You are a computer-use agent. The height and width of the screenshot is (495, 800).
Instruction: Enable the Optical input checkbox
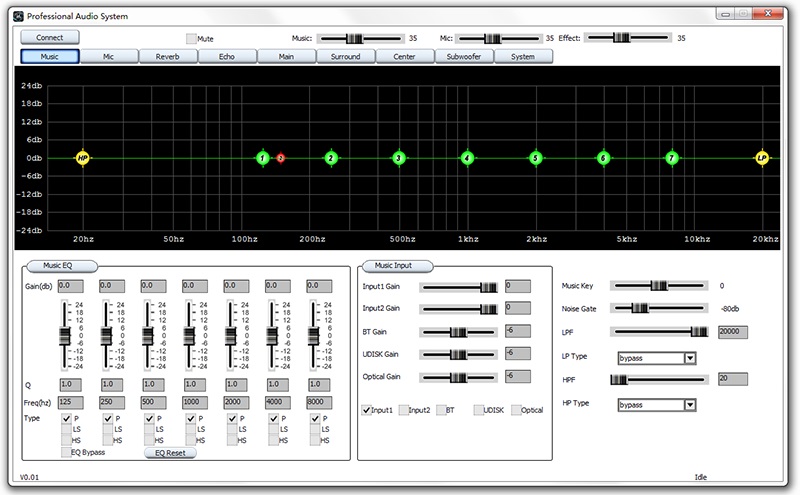click(516, 410)
